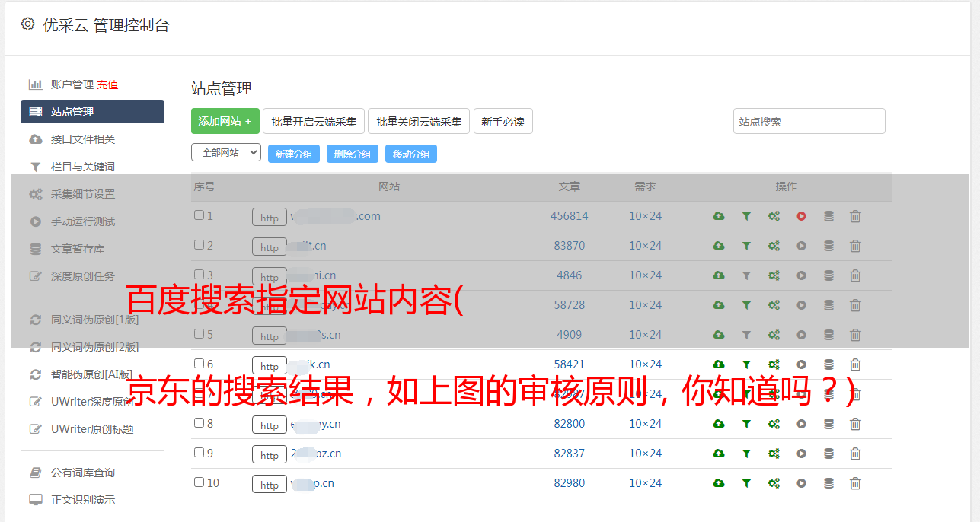This screenshot has height=522, width=980.
Task: Open the 新手必读 guide button
Action: (x=503, y=121)
